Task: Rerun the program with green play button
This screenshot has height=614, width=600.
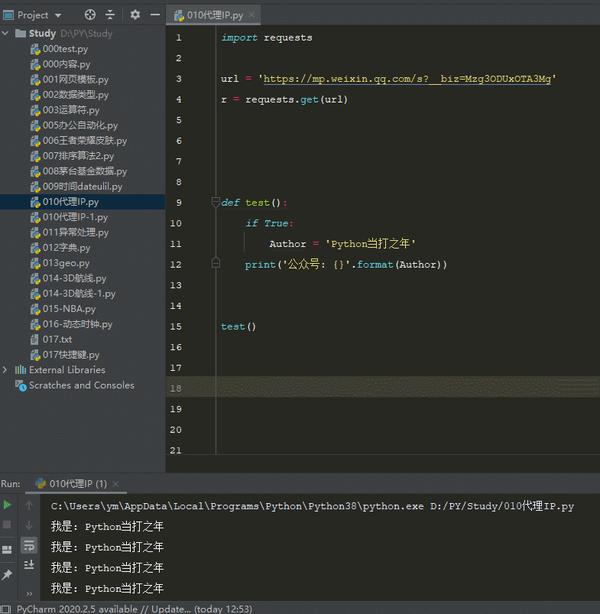Action: point(8,505)
